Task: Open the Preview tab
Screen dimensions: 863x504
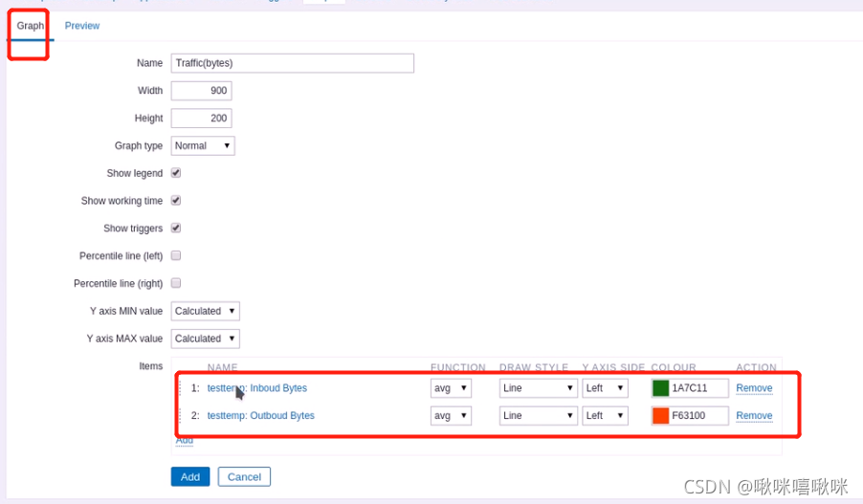Action: click(82, 26)
